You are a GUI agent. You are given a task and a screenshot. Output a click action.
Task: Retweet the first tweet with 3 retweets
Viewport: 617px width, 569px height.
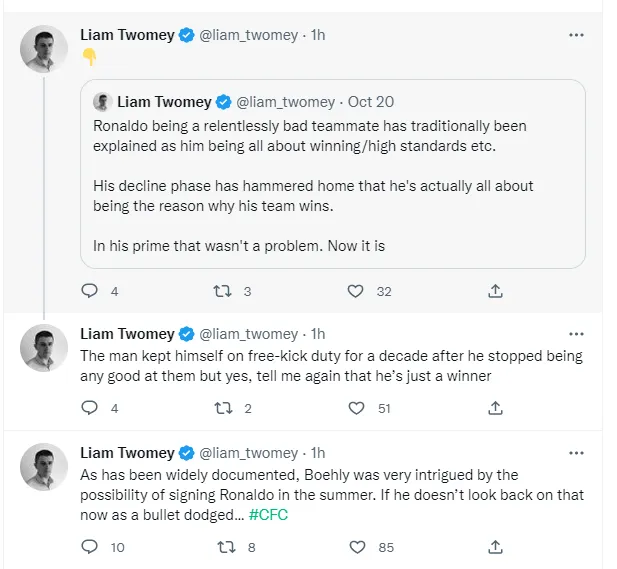[225, 292]
